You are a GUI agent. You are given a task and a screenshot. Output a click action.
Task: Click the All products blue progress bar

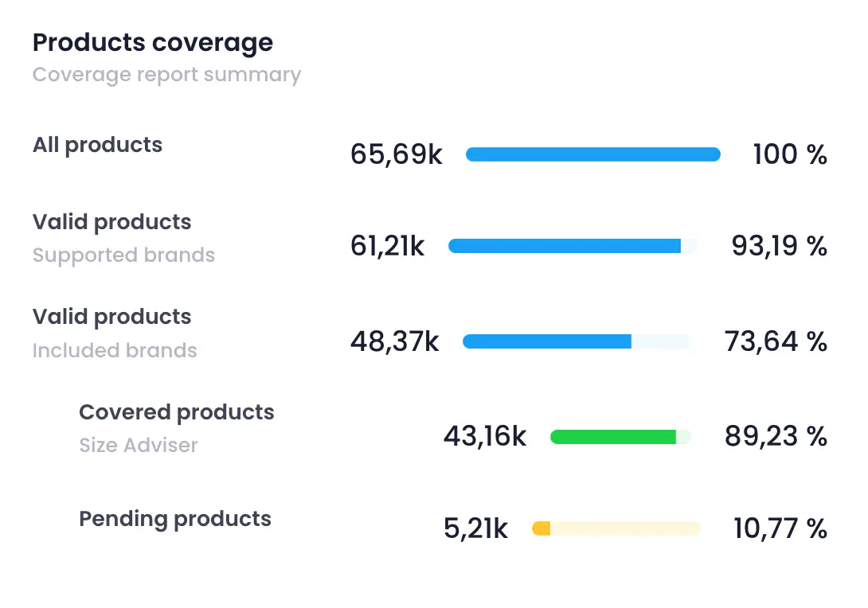(x=592, y=154)
